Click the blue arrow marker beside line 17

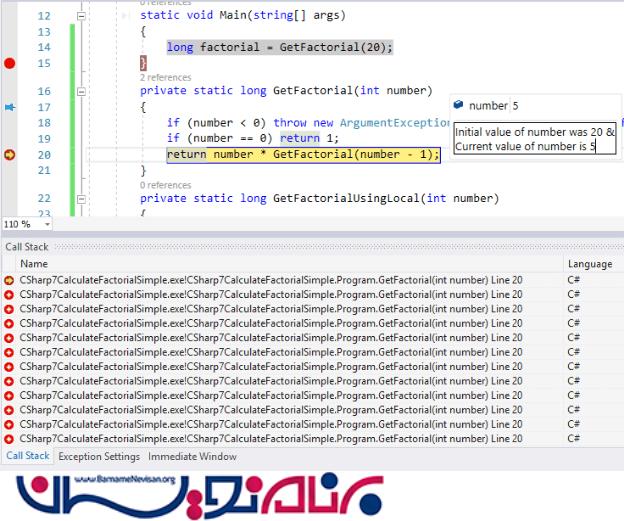point(10,107)
